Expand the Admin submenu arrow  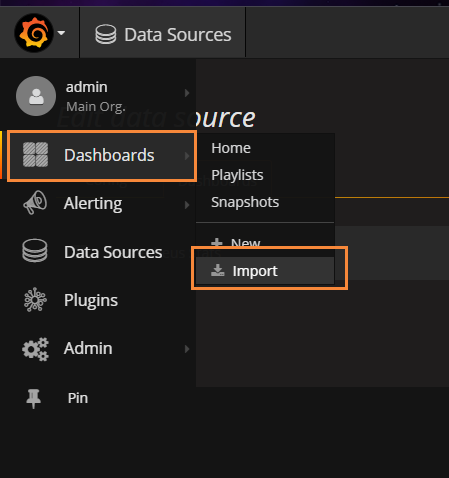[x=187, y=349]
